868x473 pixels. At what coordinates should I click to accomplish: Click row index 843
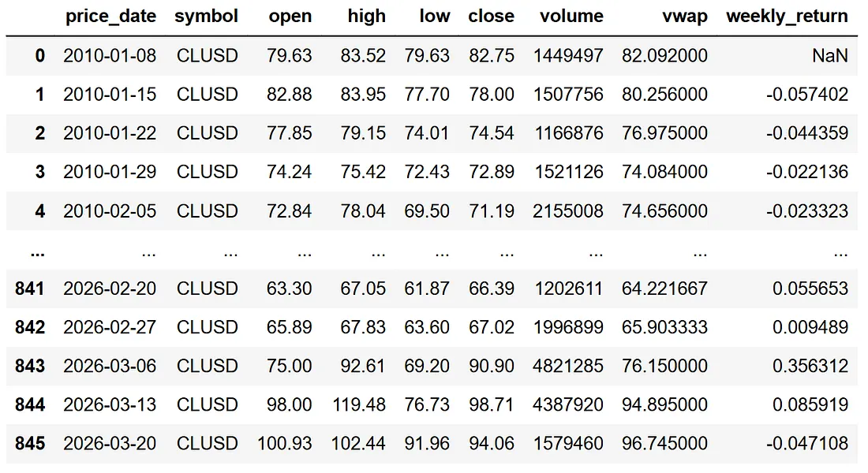pos(31,367)
